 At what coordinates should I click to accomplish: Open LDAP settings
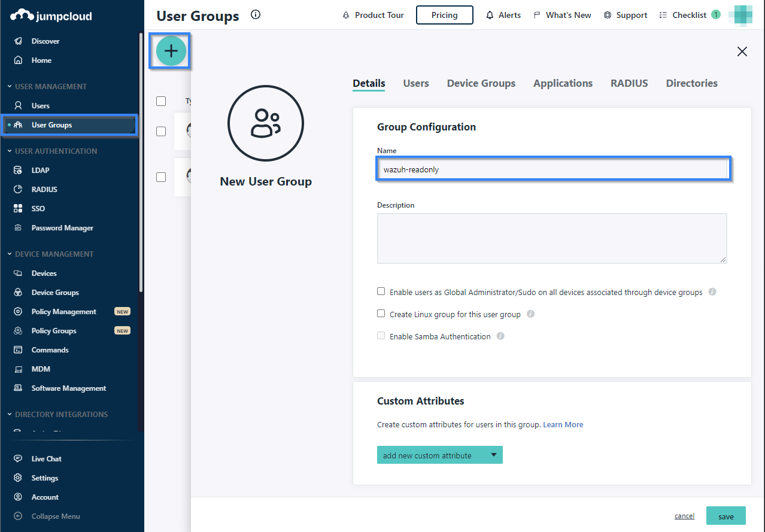pyautogui.click(x=40, y=171)
